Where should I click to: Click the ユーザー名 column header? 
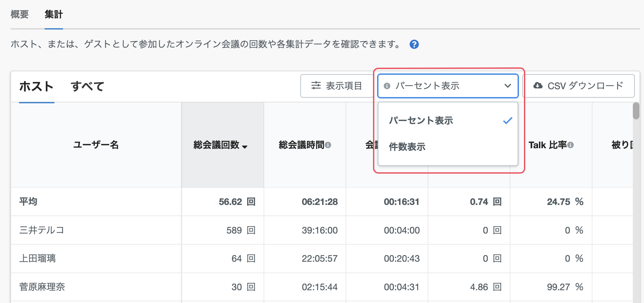coord(96,145)
